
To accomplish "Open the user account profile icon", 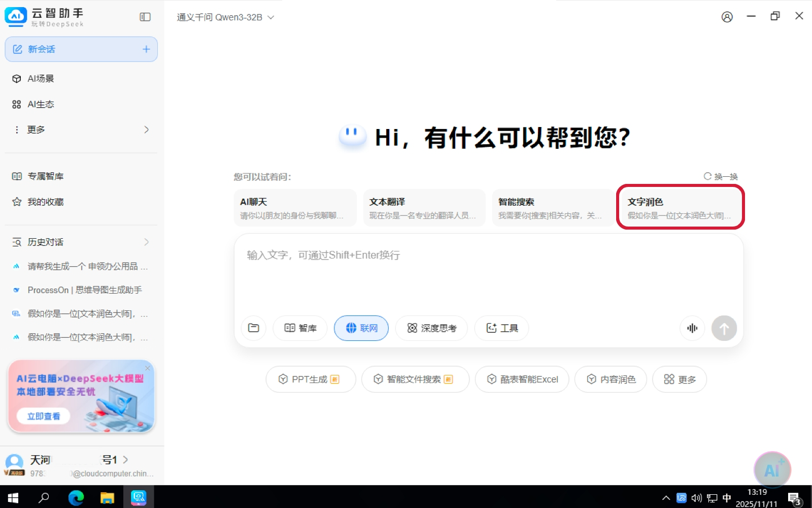I will (x=727, y=17).
